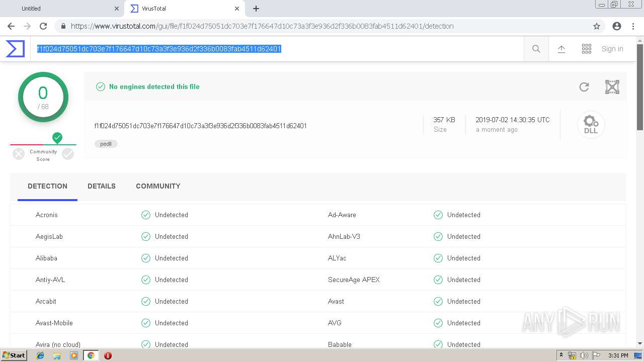The width and height of the screenshot is (644, 362).
Task: Click the site padlock icon
Action: (x=63, y=26)
